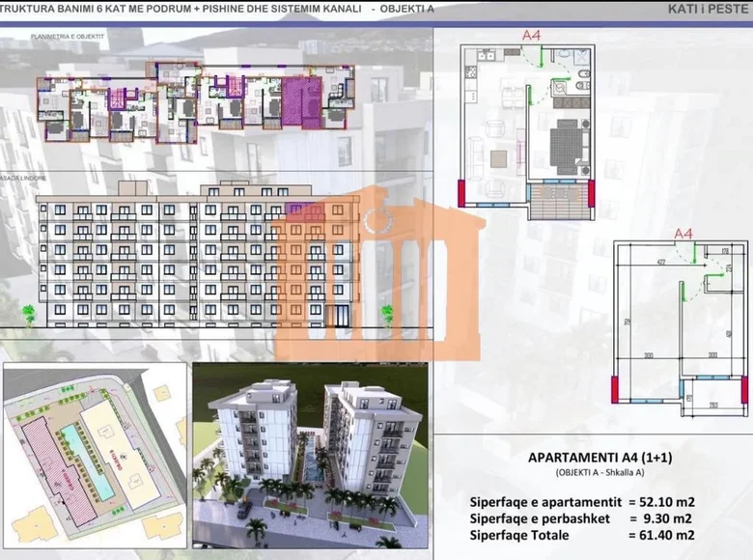
Task: Open the site plan thumbnail
Action: coord(95,456)
